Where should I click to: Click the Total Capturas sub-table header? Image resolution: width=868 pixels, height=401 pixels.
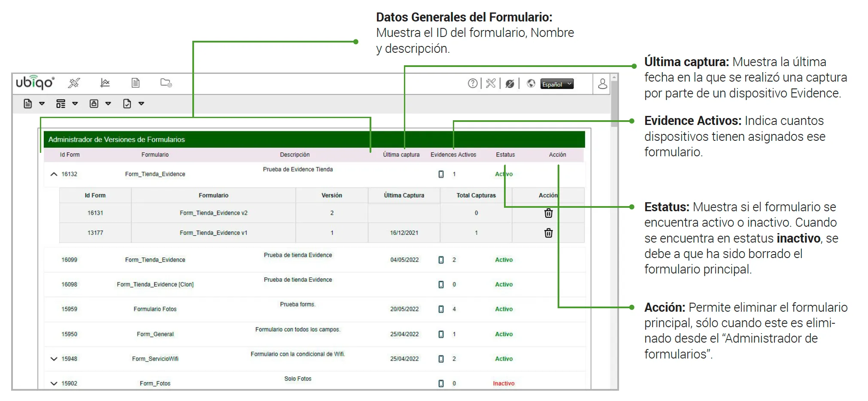476,195
